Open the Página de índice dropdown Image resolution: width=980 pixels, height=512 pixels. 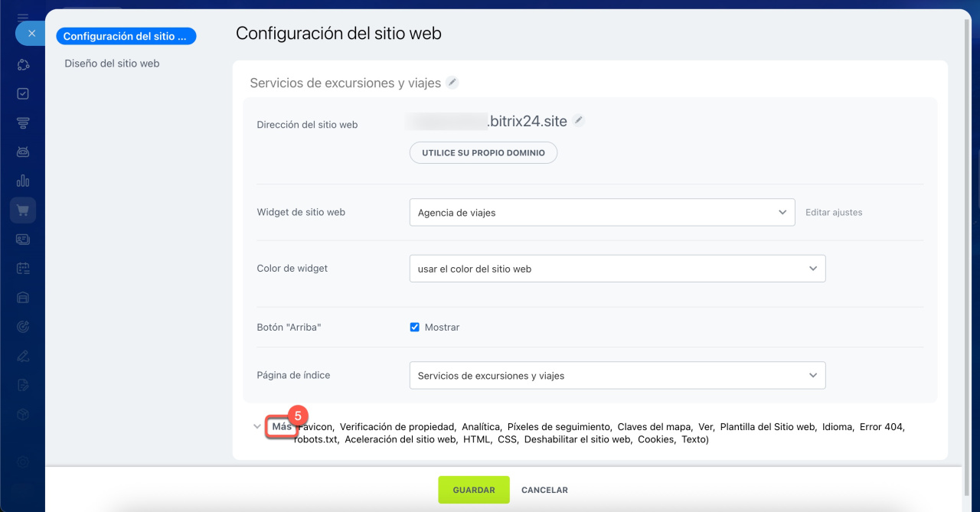(617, 375)
